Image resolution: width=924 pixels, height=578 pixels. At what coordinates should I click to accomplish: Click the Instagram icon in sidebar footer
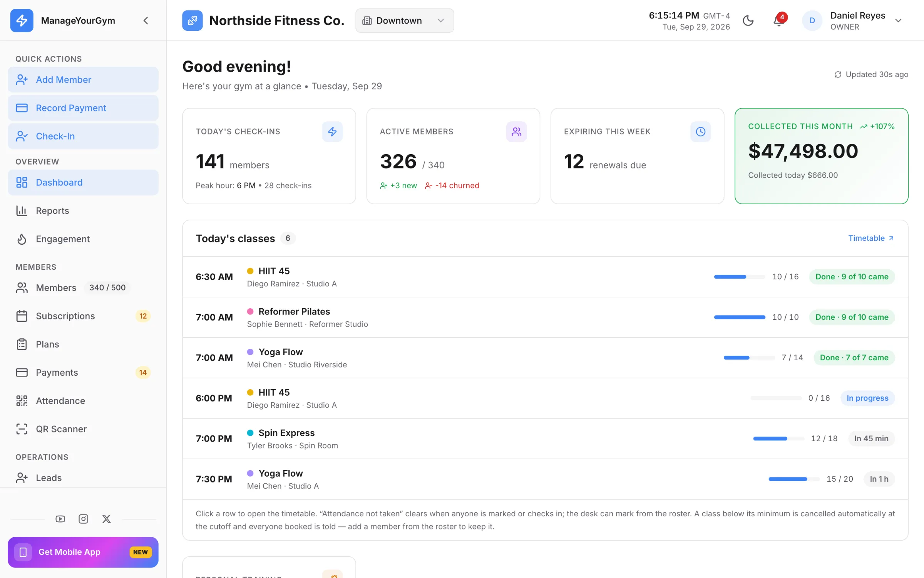pos(83,519)
